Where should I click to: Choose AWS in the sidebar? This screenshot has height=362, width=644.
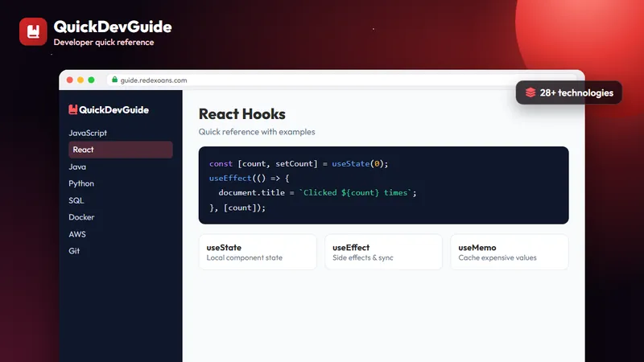point(77,234)
